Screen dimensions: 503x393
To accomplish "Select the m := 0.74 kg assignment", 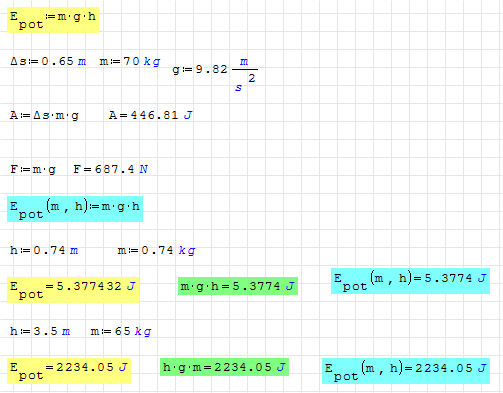I will click(156, 250).
